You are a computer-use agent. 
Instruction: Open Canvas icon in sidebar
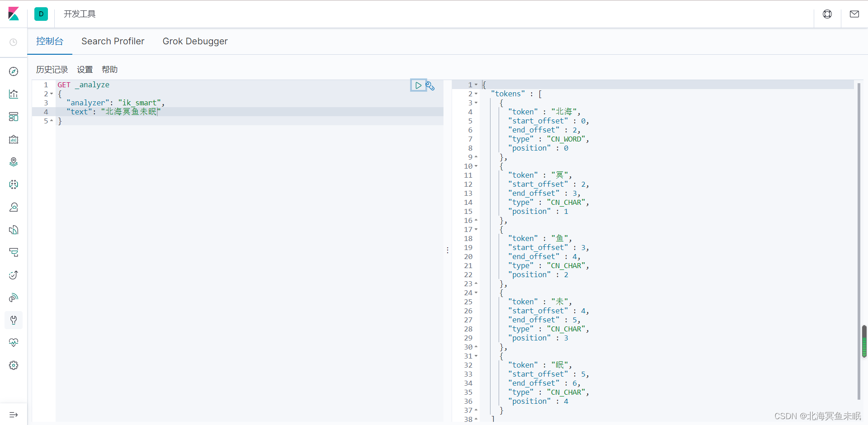click(14, 139)
